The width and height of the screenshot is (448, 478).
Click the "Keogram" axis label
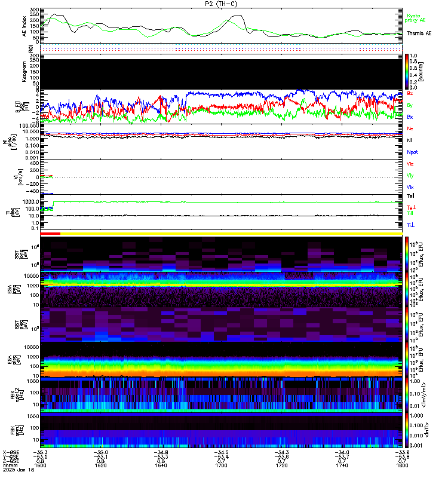tap(24, 72)
